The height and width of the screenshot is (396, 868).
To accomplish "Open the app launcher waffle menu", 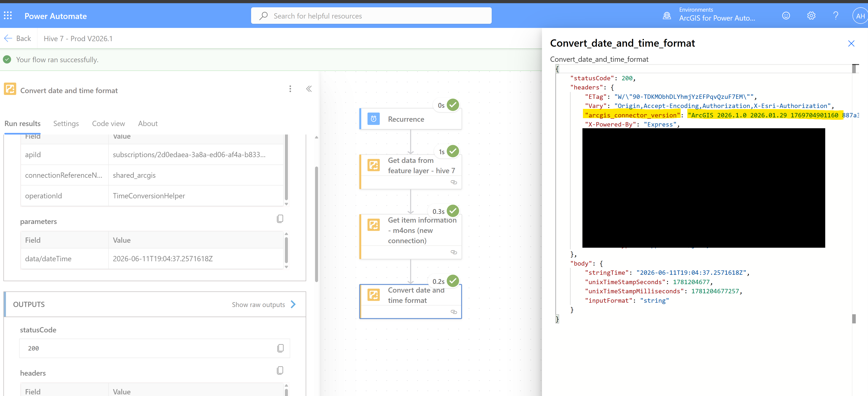I will pos(8,16).
